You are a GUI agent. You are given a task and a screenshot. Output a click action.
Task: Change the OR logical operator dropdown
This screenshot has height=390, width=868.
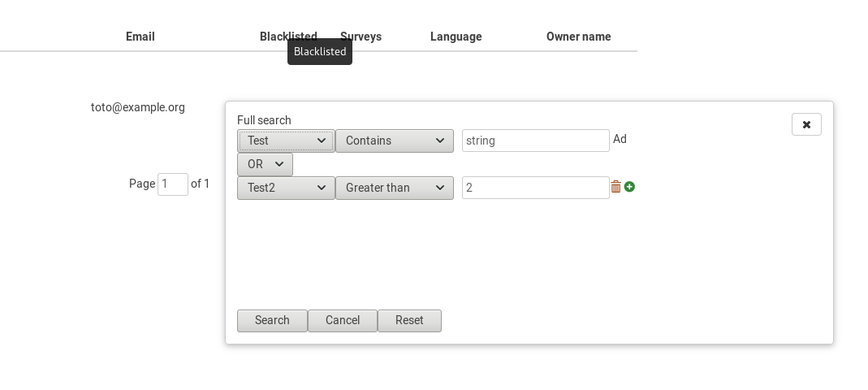pos(265,164)
